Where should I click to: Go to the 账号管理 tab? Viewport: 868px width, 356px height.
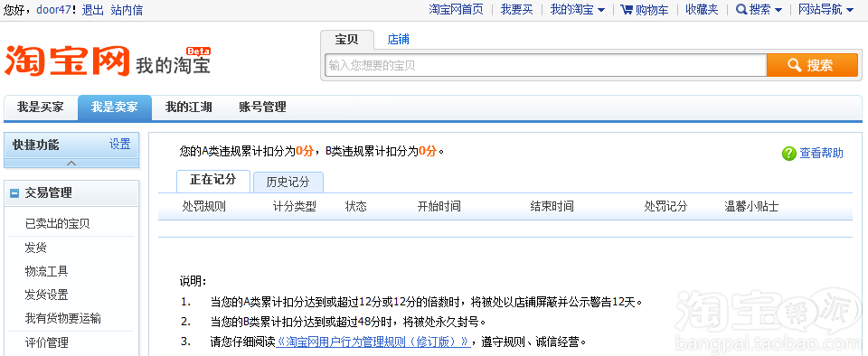pos(262,108)
